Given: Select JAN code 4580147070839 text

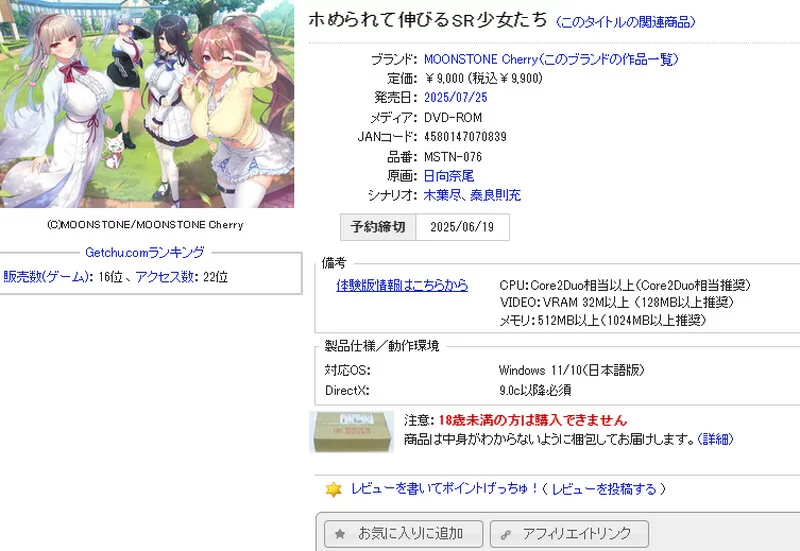Looking at the screenshot, I should tap(465, 137).
